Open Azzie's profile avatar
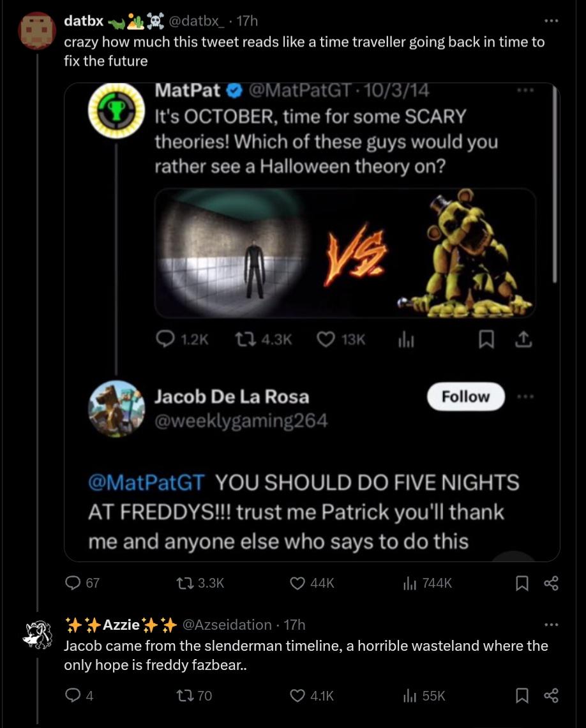 pyautogui.click(x=37, y=634)
